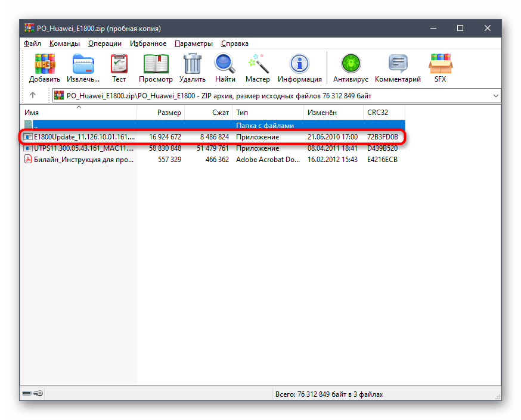
Task: Go up one folder level arrow
Action: tap(33, 95)
